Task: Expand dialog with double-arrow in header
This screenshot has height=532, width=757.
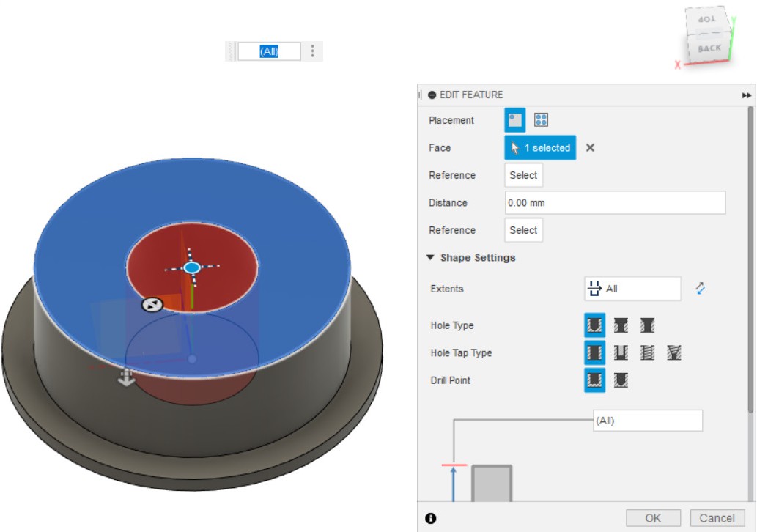Action: [747, 95]
